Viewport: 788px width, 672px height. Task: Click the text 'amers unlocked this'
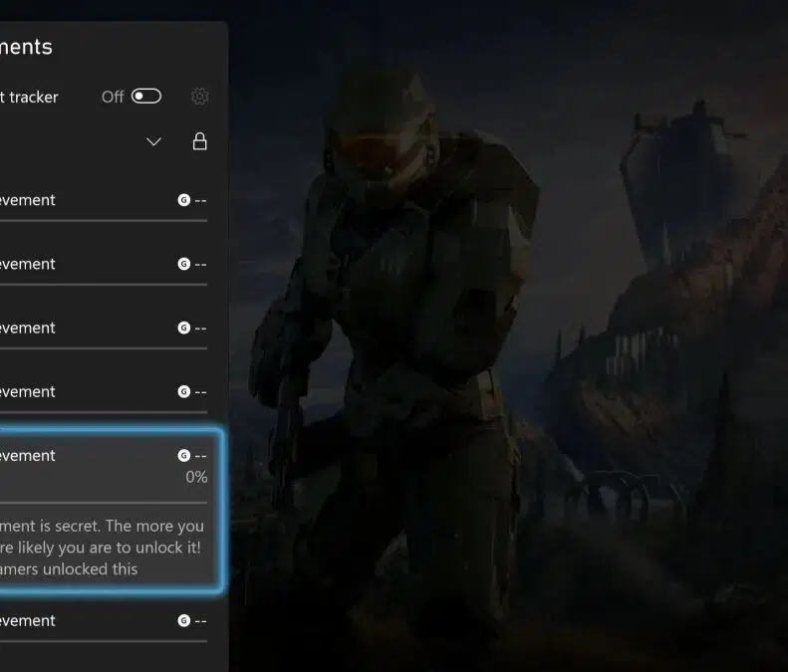69,569
